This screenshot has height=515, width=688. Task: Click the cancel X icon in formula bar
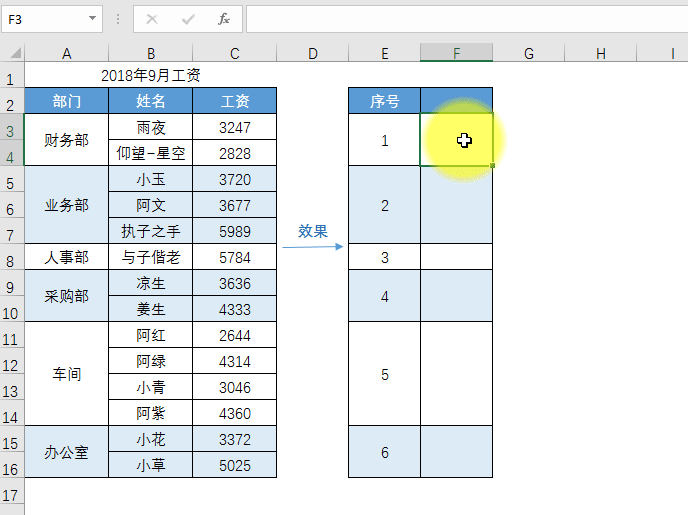(x=152, y=19)
